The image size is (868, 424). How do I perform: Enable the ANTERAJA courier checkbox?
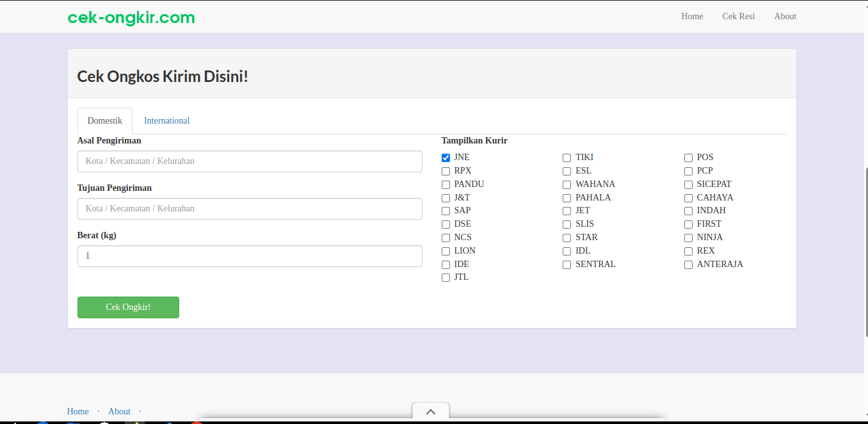(x=689, y=265)
